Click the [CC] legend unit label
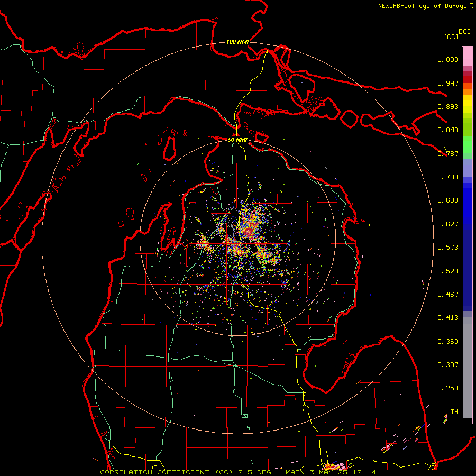Viewport: 476px width, 476px height. (x=451, y=36)
